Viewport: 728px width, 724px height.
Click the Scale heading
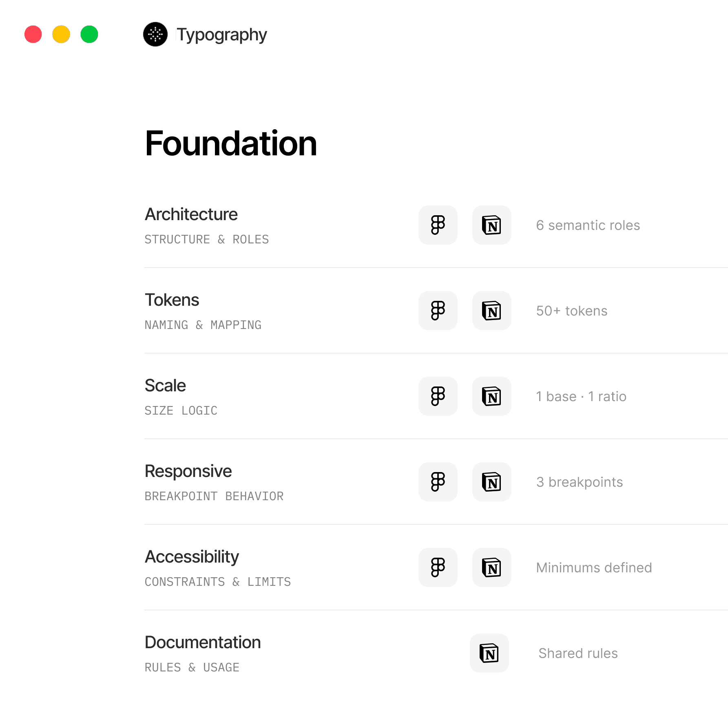pyautogui.click(x=165, y=386)
